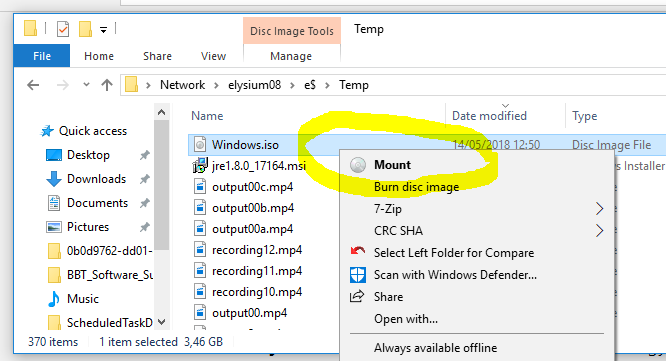Screen dimensions: 666x361
Task: Open the 7-Zip submenu arrow
Action: 599,209
